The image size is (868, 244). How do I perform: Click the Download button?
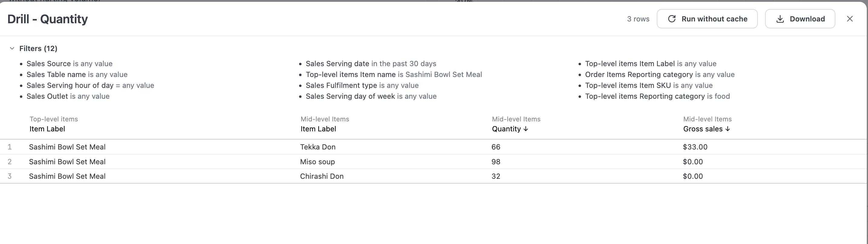[x=800, y=19]
